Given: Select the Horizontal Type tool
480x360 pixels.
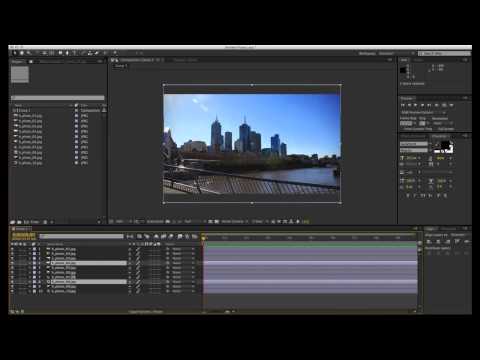Looking at the screenshot, I should click(x=74, y=53).
